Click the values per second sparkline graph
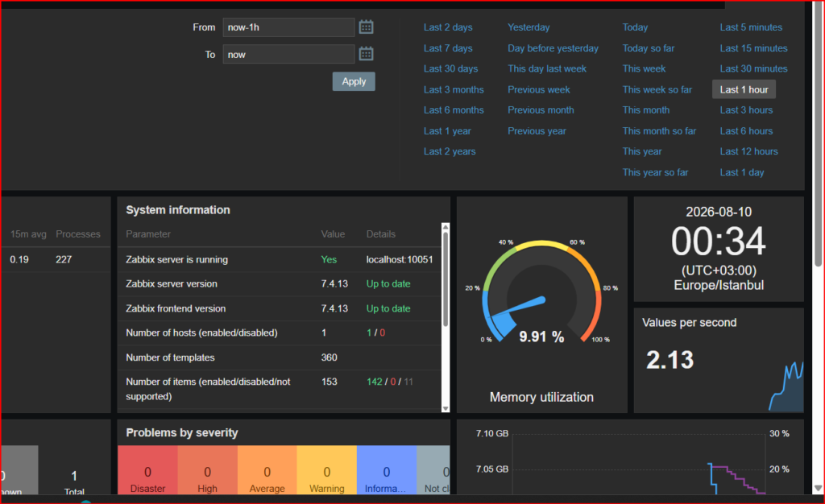This screenshot has width=825, height=504. [786, 386]
